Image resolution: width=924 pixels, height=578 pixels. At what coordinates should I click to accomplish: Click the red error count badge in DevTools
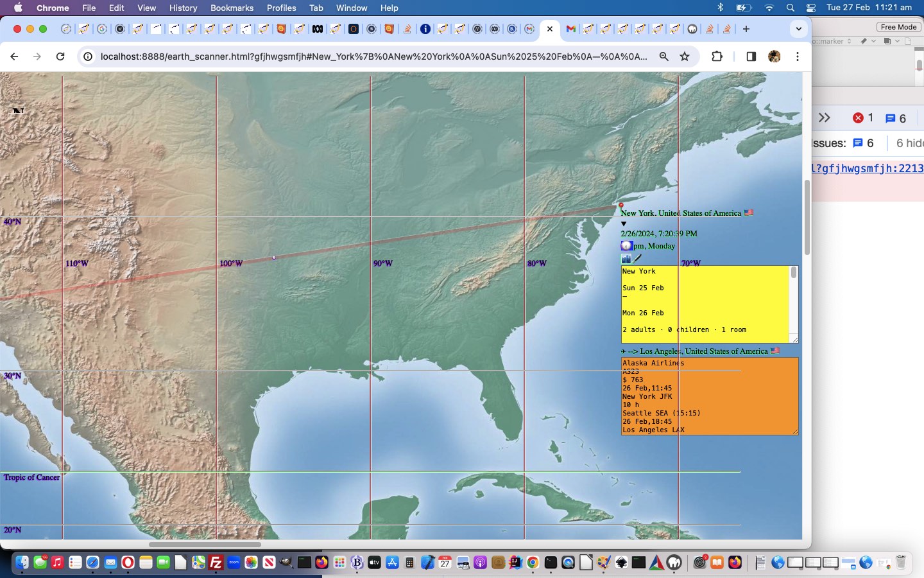[x=863, y=118]
